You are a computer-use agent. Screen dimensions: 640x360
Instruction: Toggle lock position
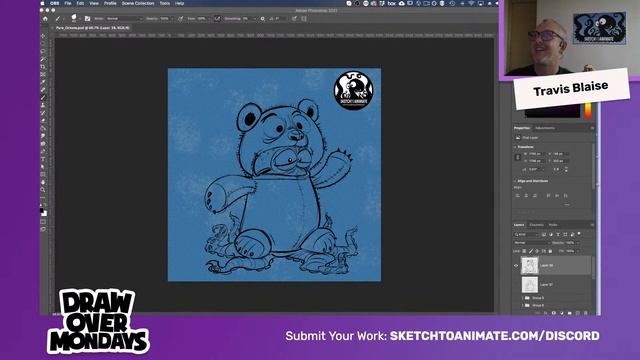(x=537, y=251)
